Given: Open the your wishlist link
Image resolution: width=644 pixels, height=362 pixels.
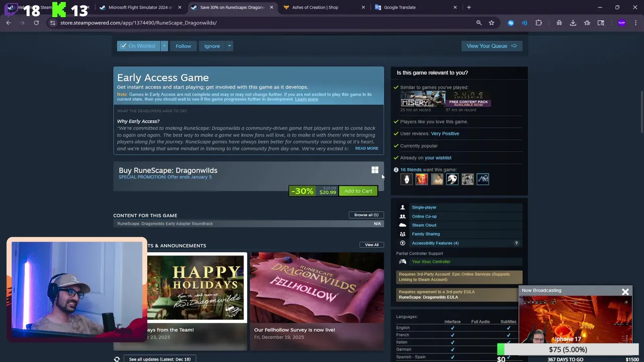Looking at the screenshot, I should tap(438, 158).
